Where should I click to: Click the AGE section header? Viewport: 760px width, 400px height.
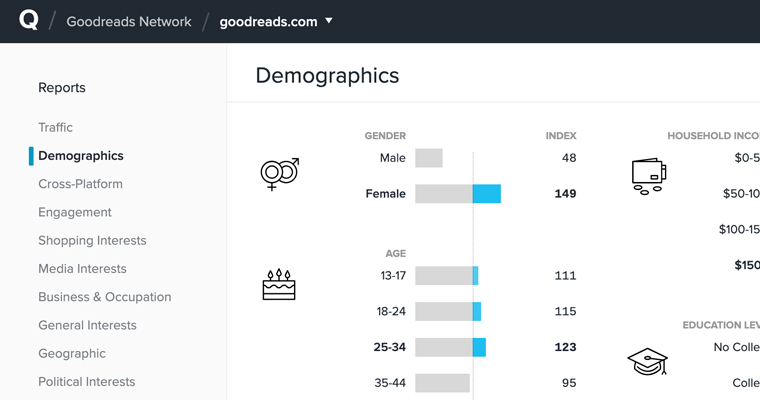[396, 254]
